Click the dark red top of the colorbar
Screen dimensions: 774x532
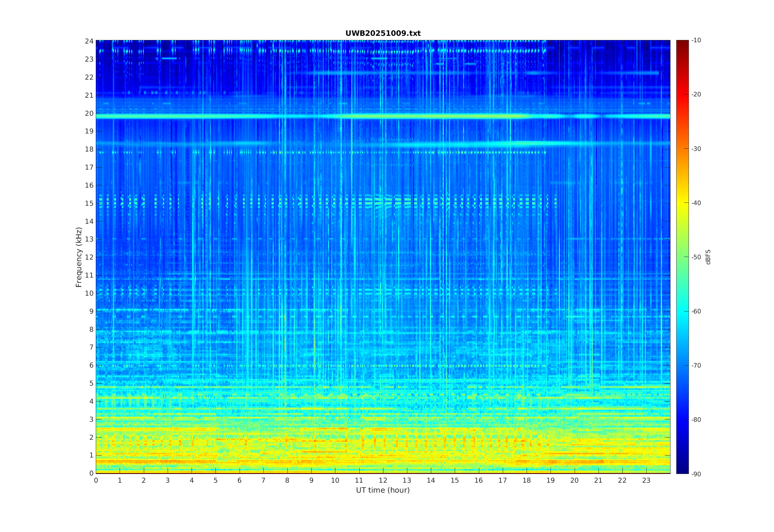tap(682, 43)
